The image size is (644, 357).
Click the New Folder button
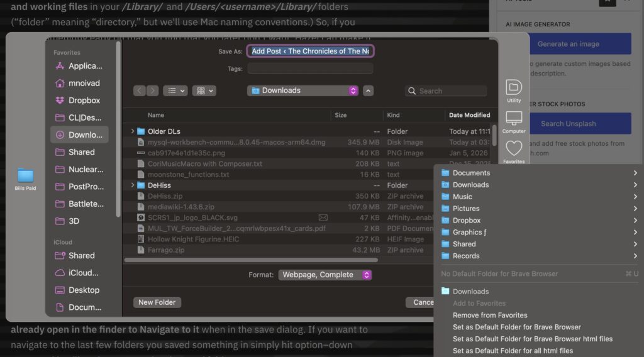click(x=157, y=302)
